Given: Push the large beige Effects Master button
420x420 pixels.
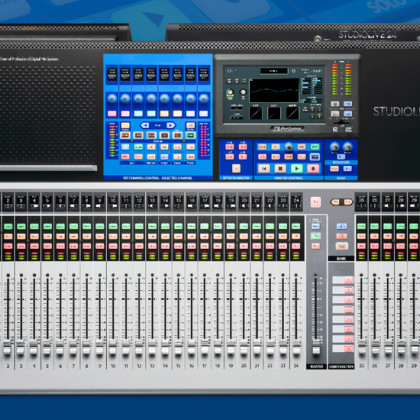Looking at the screenshot, I should point(236,168).
